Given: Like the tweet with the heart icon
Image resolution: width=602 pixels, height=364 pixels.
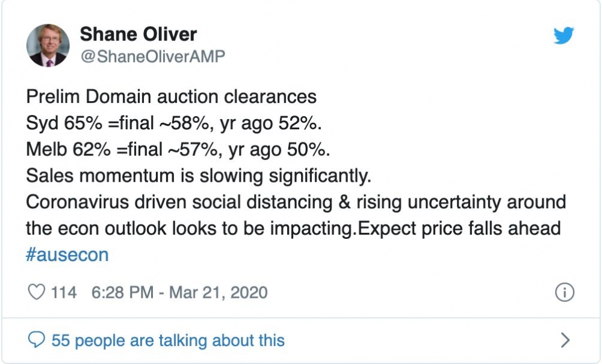Looking at the screenshot, I should pyautogui.click(x=37, y=292).
